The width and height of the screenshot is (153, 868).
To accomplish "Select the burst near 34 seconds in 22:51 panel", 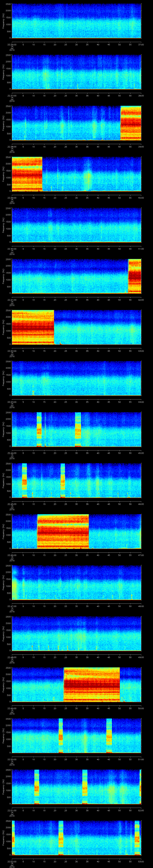I will 85,787.
